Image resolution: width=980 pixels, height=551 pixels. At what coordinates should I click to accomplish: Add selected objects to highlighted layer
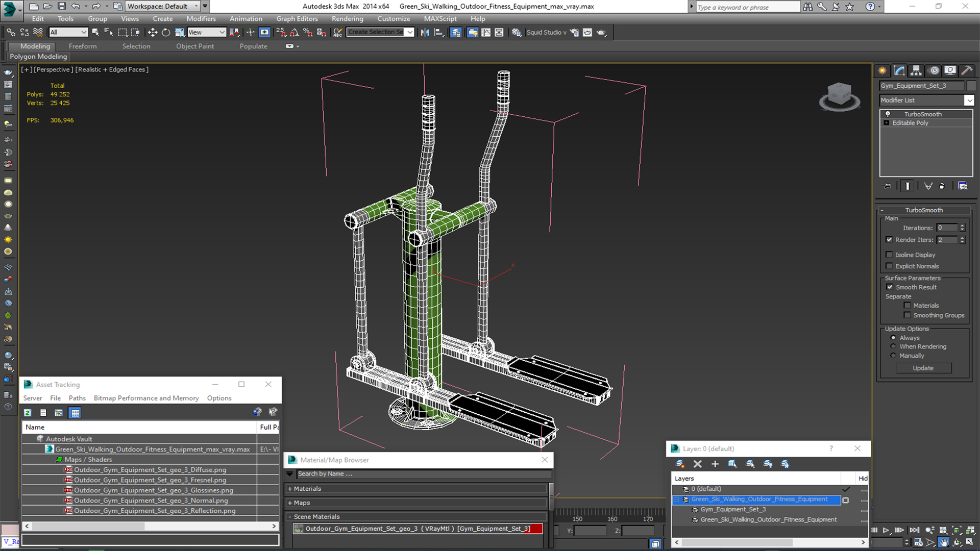click(715, 464)
